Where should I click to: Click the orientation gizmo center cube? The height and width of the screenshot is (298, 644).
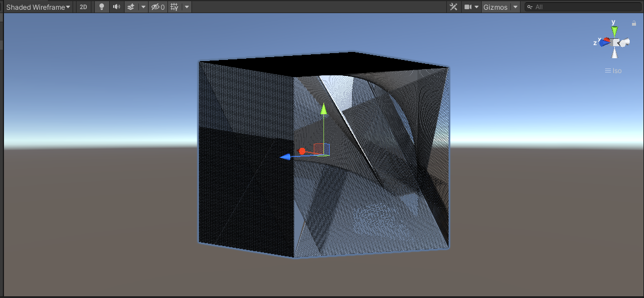pyautogui.click(x=615, y=42)
